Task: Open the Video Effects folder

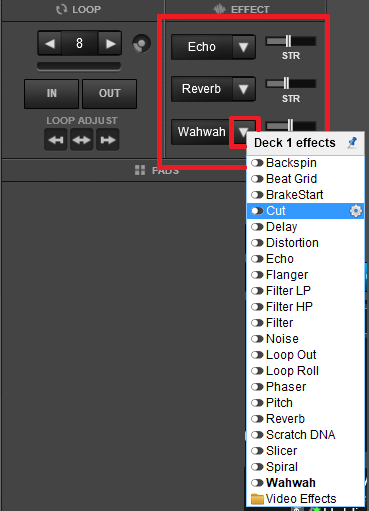Action: coord(293,499)
